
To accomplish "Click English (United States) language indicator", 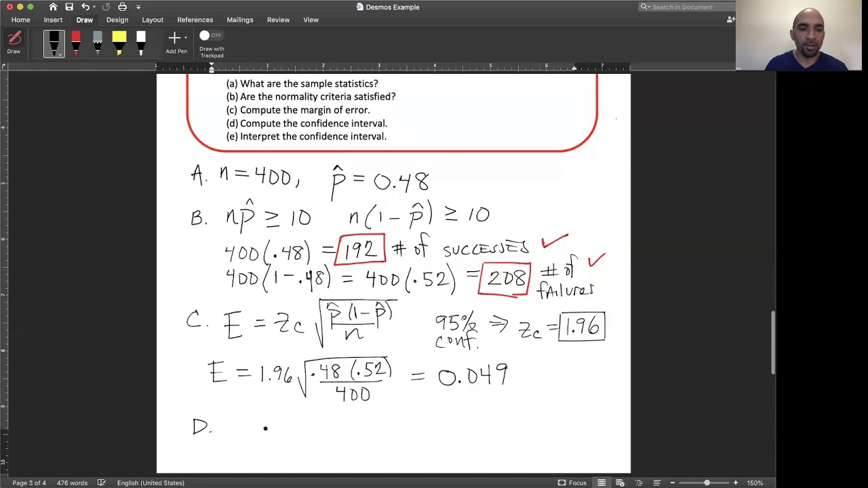I will [151, 483].
